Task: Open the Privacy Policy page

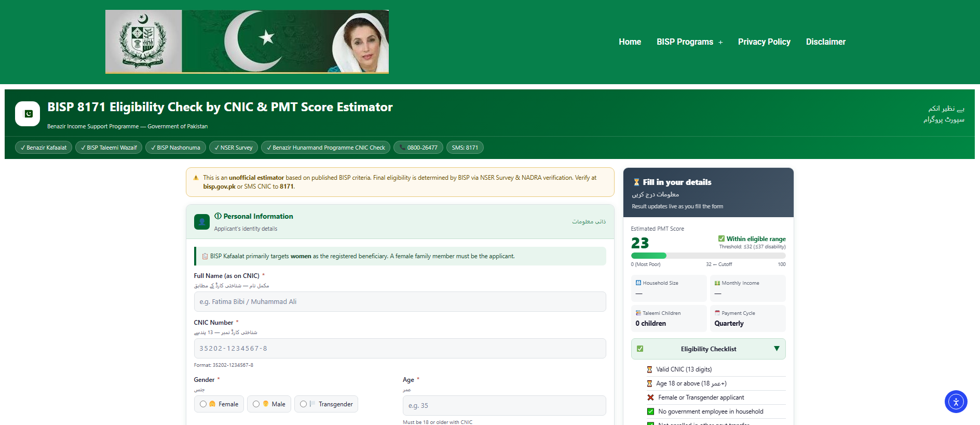Action: [764, 42]
